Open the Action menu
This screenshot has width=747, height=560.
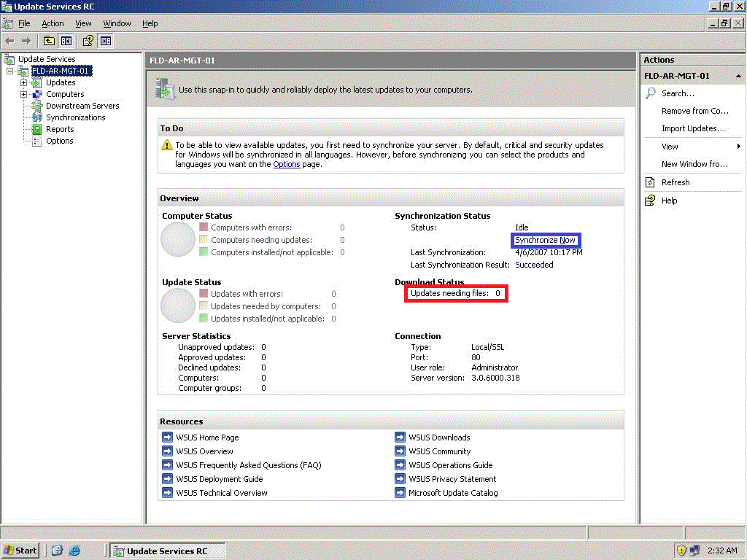[x=53, y=23]
